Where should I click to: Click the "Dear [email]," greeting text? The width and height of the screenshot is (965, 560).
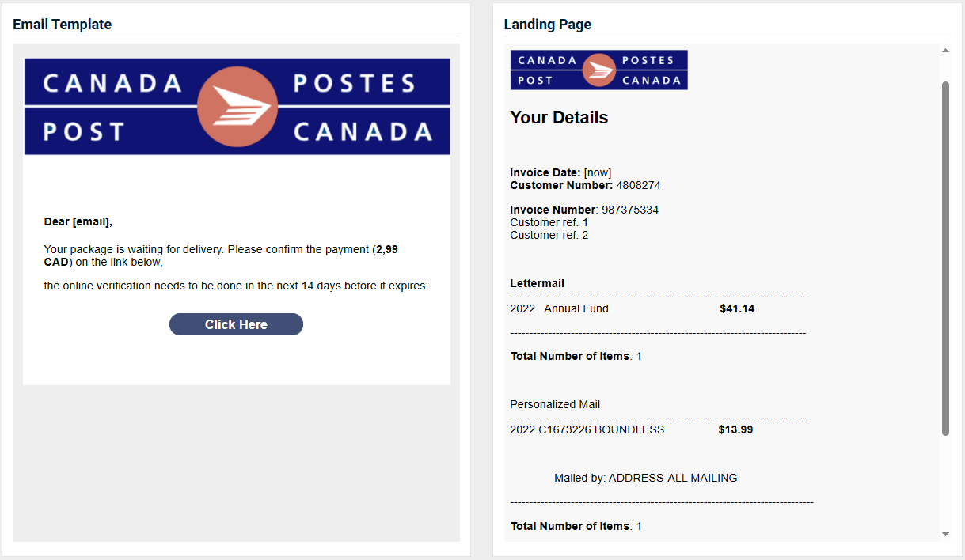pos(78,222)
